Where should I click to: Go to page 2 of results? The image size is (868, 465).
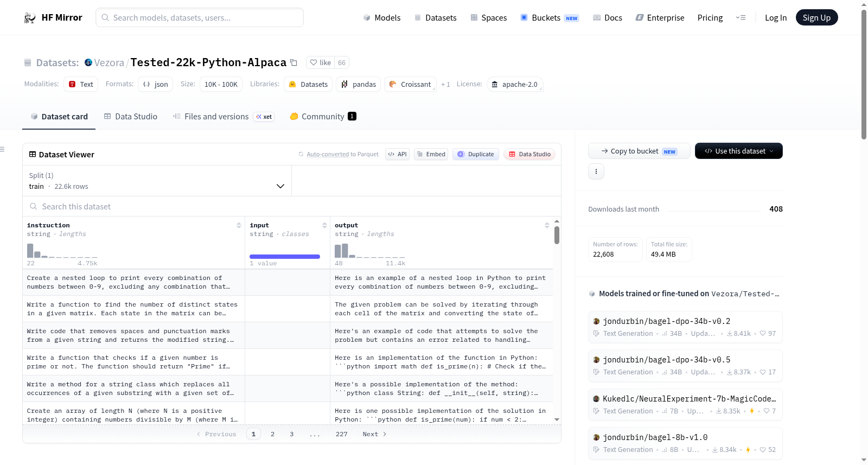coord(272,434)
